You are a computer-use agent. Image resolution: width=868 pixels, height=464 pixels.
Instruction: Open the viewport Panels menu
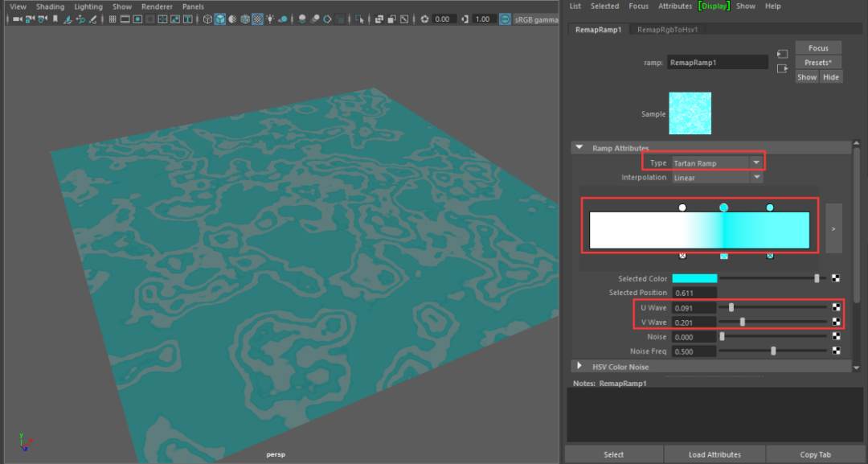[193, 6]
